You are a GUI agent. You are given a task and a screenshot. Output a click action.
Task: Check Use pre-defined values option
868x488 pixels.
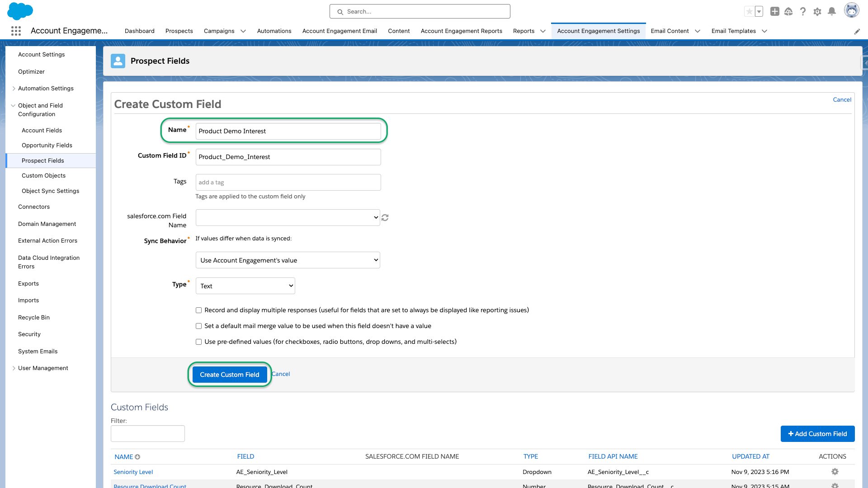pos(198,342)
